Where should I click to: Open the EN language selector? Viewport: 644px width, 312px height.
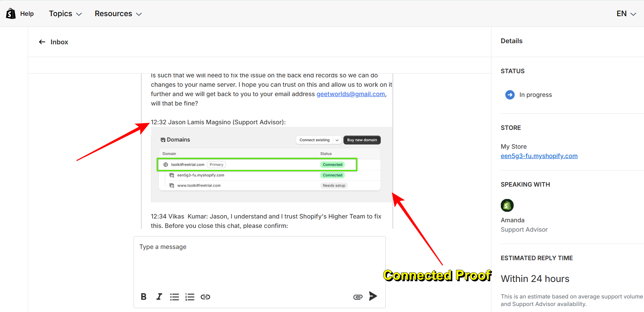626,14
